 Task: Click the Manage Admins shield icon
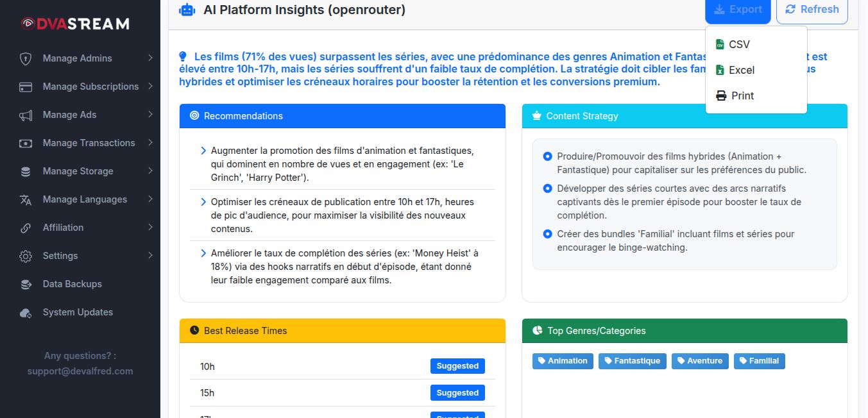(x=26, y=58)
